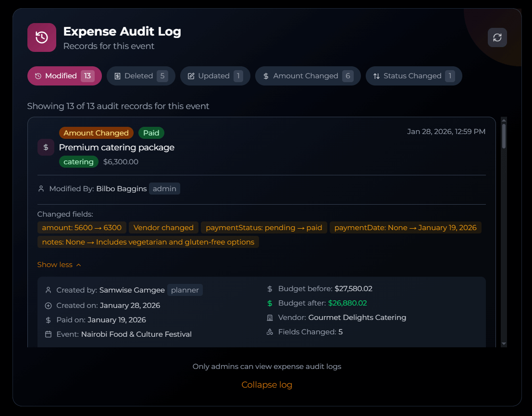
Task: Click the scrollbar down arrow
Action: (504, 343)
